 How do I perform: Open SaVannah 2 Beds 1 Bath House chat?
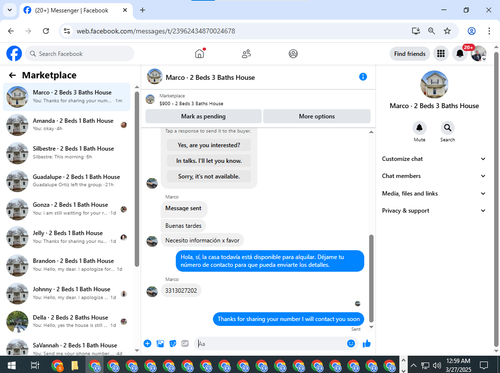tap(67, 347)
